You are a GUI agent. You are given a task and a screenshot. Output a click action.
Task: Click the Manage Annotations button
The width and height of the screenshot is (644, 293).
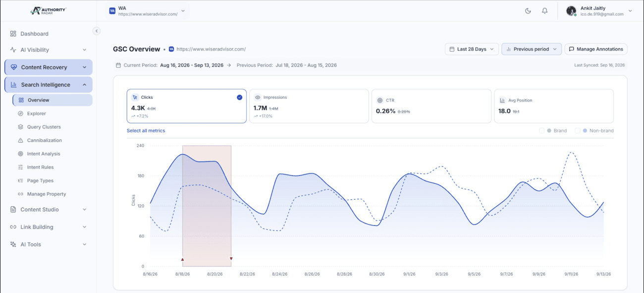(x=596, y=49)
